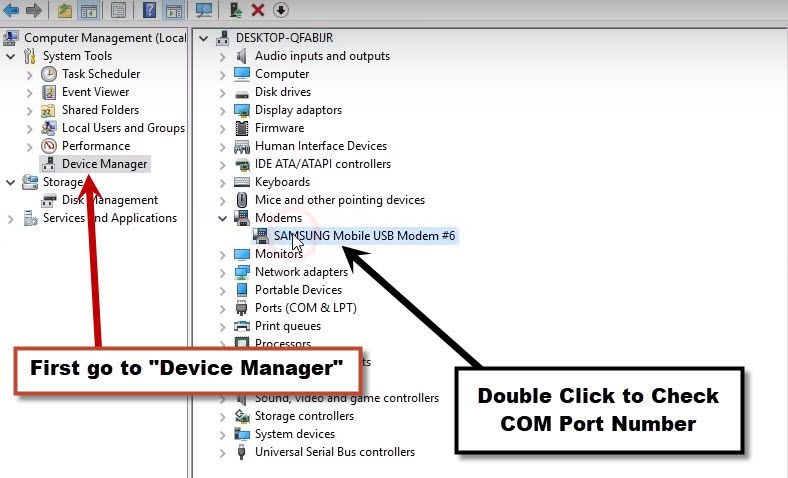
Task: Collapse the Storage node in left tree
Action: click(10, 182)
